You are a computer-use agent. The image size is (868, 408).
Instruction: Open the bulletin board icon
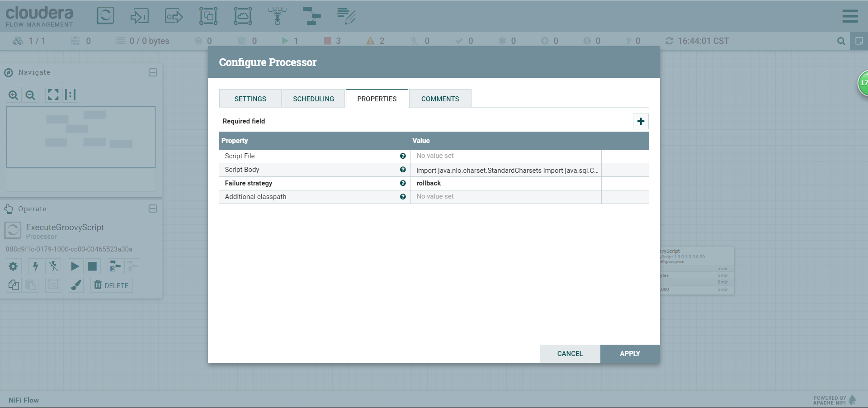(859, 41)
